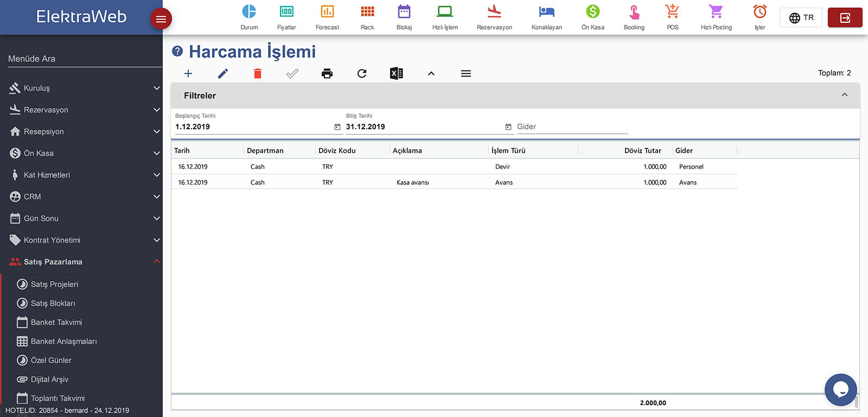Click the Personel gider cell
Viewport: 868px width, 417px height.
pyautogui.click(x=691, y=167)
